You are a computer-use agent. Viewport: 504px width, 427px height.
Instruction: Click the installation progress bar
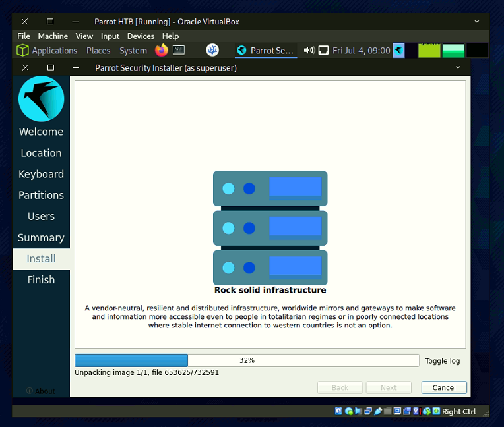tap(247, 360)
